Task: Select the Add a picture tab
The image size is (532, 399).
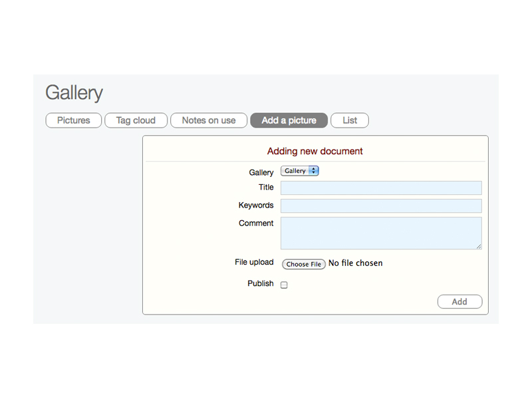Action: pos(289,120)
